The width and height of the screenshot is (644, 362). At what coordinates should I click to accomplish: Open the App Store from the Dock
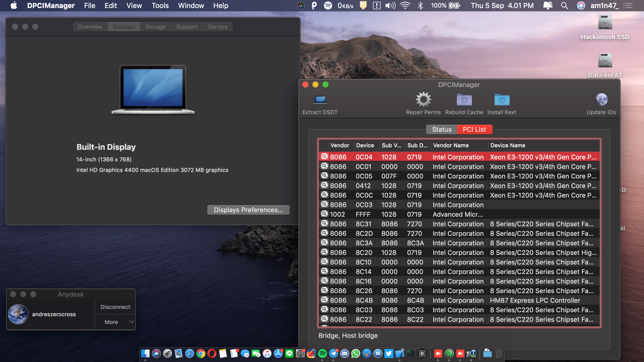(278, 353)
